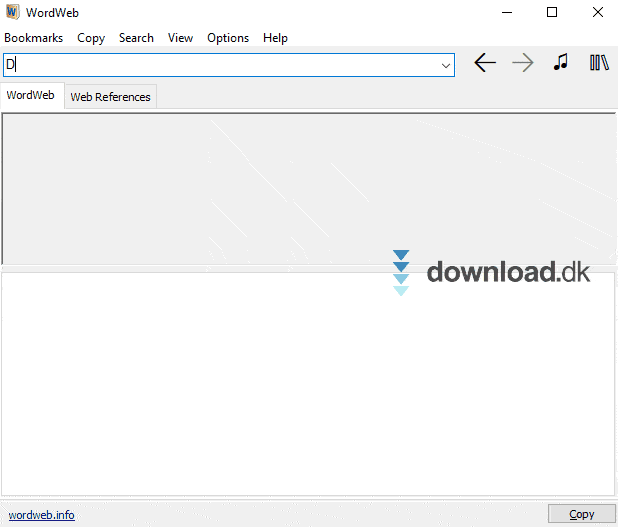Viewport: 618px width, 527px height.
Task: Maximize the WordWeb window
Action: (x=552, y=13)
